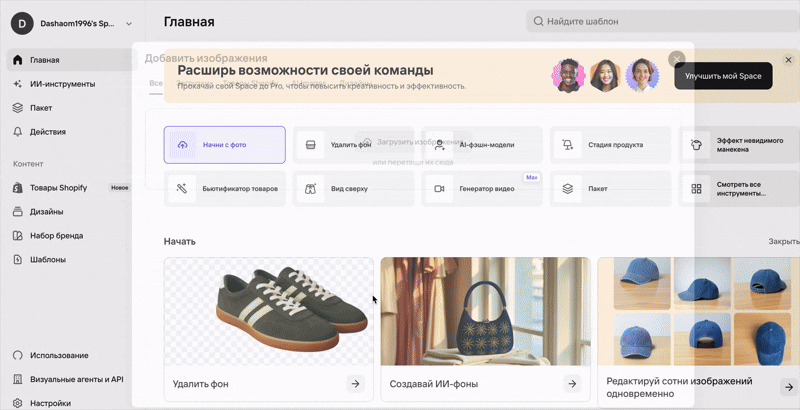Click the Стадия продукта lamp icon
Viewport: 800px width, 410px height.
[568, 145]
